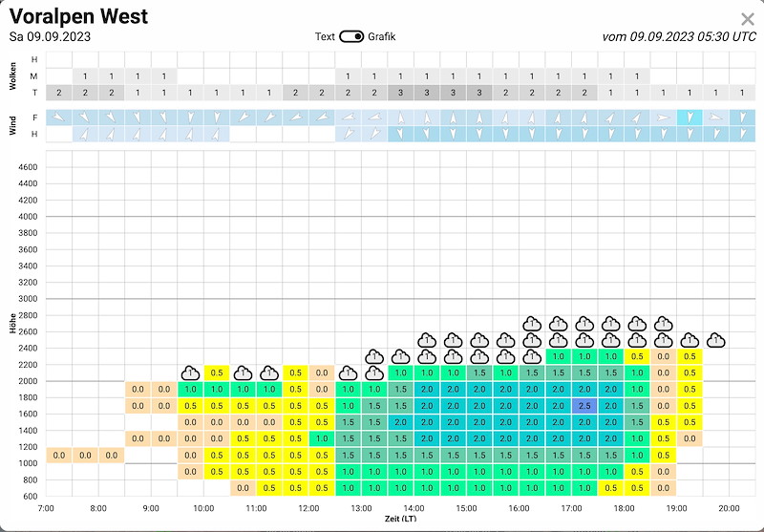The image size is (764, 532).
Task: Select the purple 2.5 thermal cell
Action: point(584,406)
